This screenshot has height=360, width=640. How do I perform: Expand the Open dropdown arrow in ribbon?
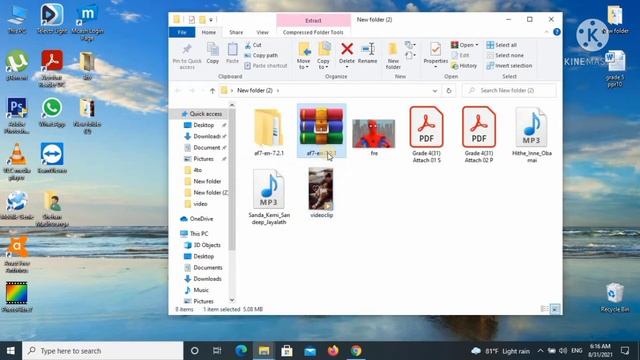[477, 45]
